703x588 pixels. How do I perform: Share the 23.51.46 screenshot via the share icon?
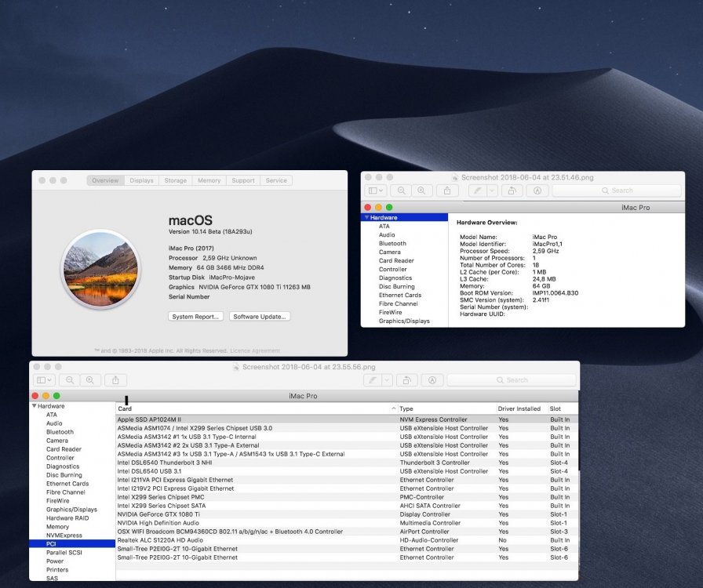447,191
